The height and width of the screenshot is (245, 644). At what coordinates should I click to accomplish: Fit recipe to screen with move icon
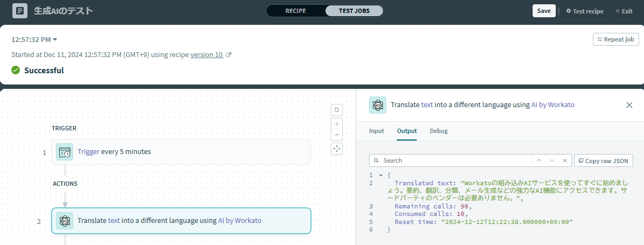pyautogui.click(x=337, y=149)
